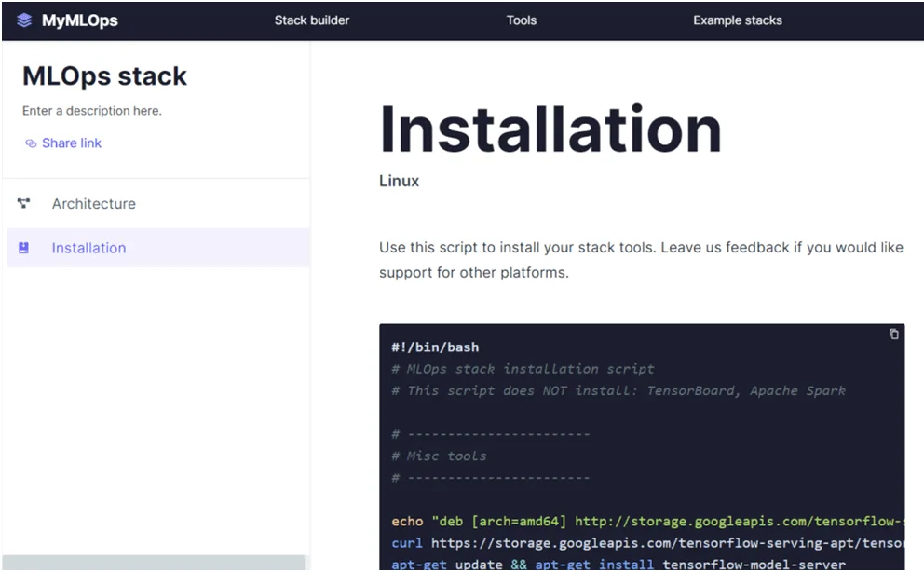The width and height of the screenshot is (924, 572).
Task: Click the MyMLOps stacked layers logo icon
Action: [x=24, y=20]
